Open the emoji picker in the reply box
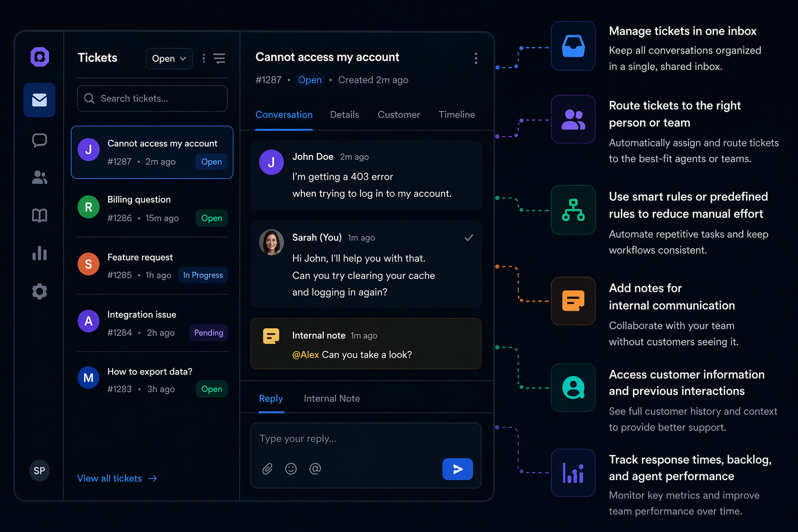 291,469
